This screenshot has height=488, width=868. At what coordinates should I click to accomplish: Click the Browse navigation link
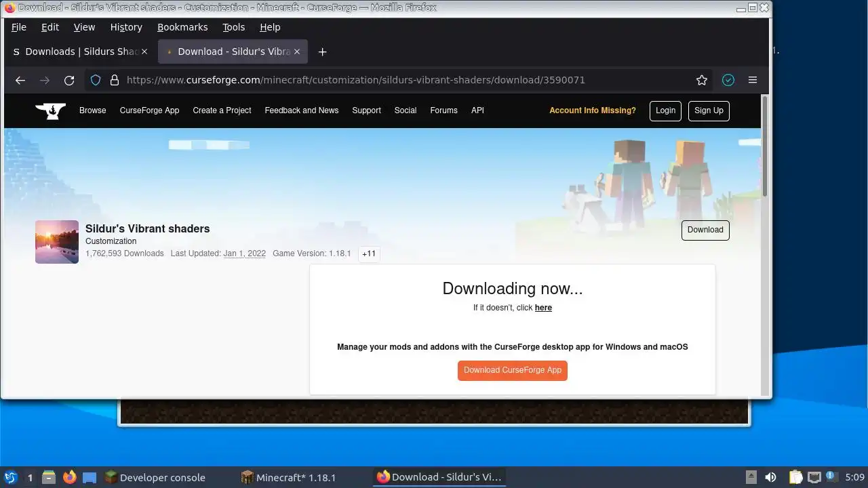[93, 110]
